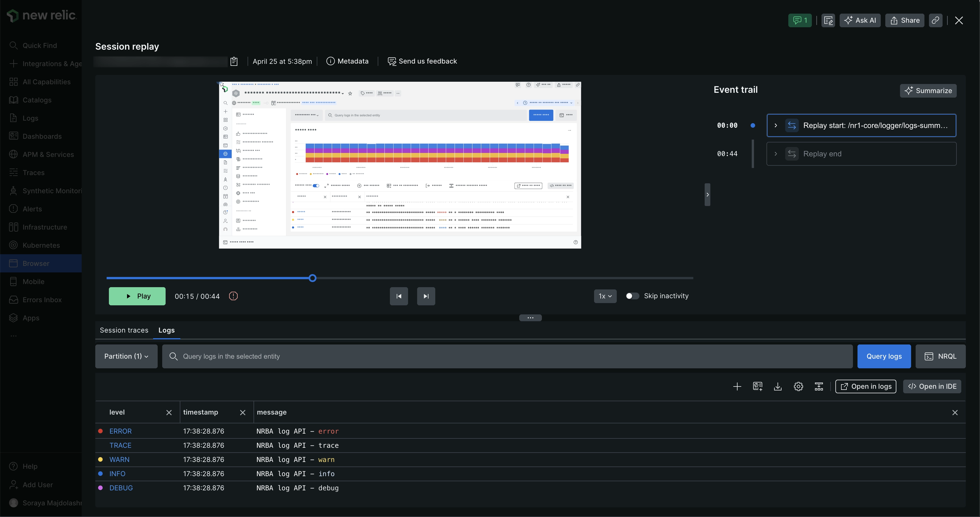The height and width of the screenshot is (517, 980).
Task: Switch to the Session traces tab
Action: pyautogui.click(x=124, y=331)
